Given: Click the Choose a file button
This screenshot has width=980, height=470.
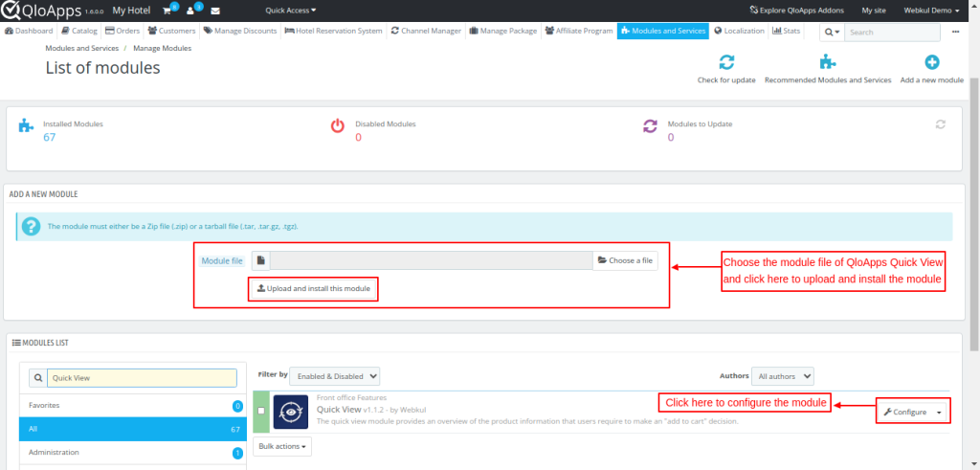Looking at the screenshot, I should [625, 260].
